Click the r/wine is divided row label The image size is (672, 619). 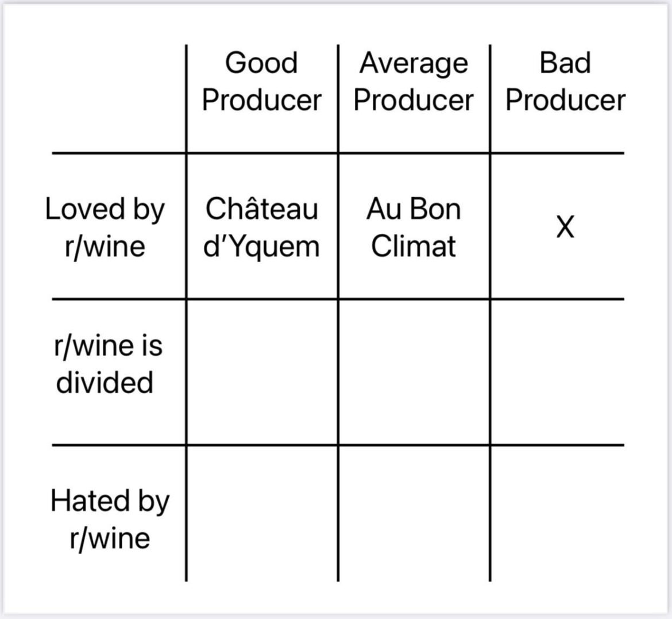(x=107, y=364)
